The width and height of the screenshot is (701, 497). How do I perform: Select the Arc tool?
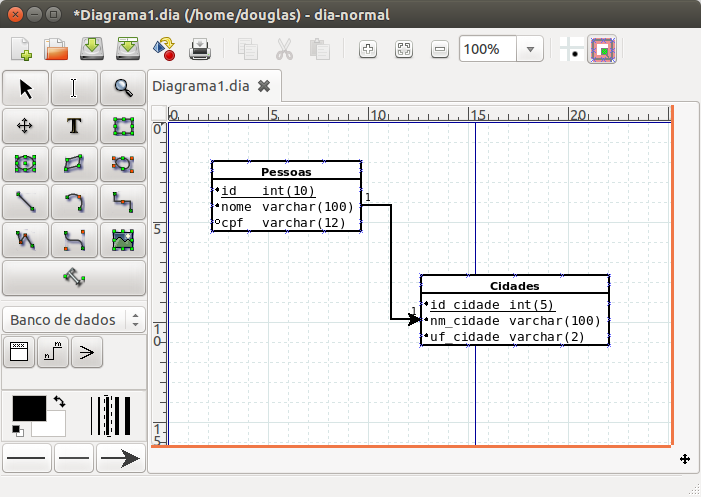74,201
